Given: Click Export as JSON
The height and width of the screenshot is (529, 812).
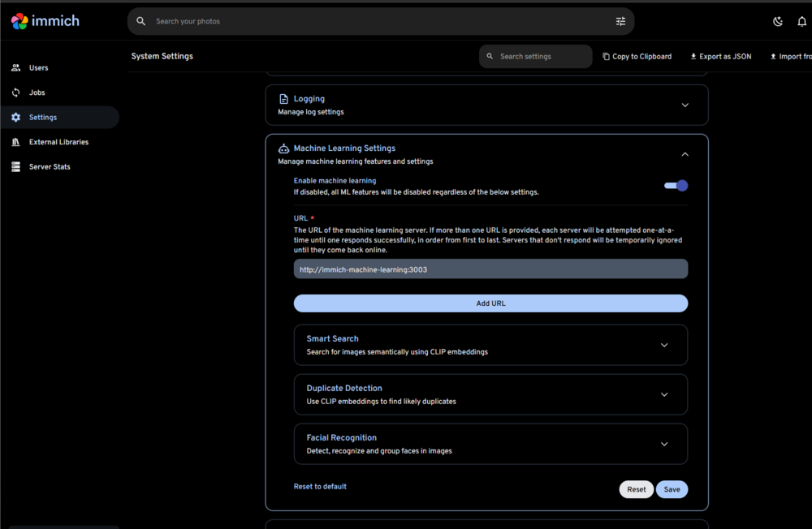Looking at the screenshot, I should (721, 57).
